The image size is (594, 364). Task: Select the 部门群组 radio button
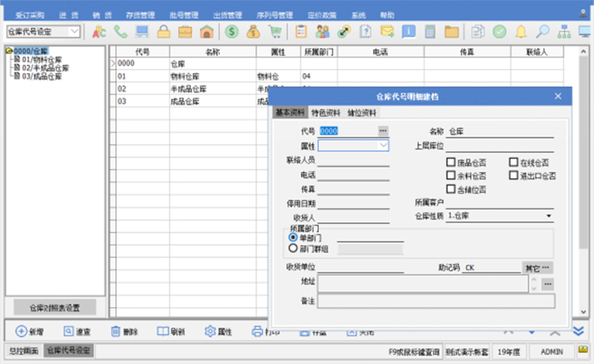[294, 249]
